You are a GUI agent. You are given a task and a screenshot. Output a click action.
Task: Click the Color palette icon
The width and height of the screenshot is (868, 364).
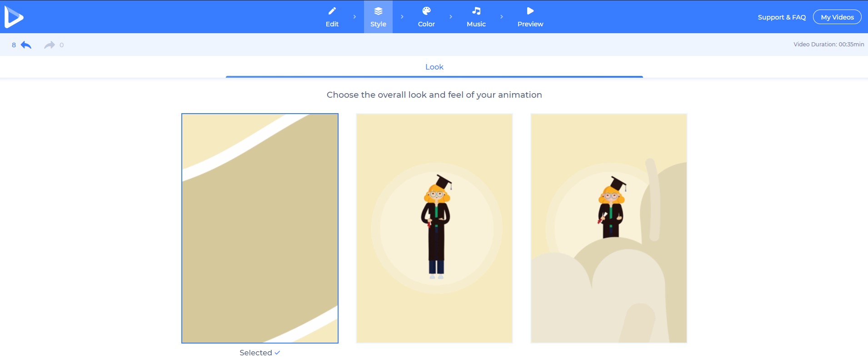(426, 11)
